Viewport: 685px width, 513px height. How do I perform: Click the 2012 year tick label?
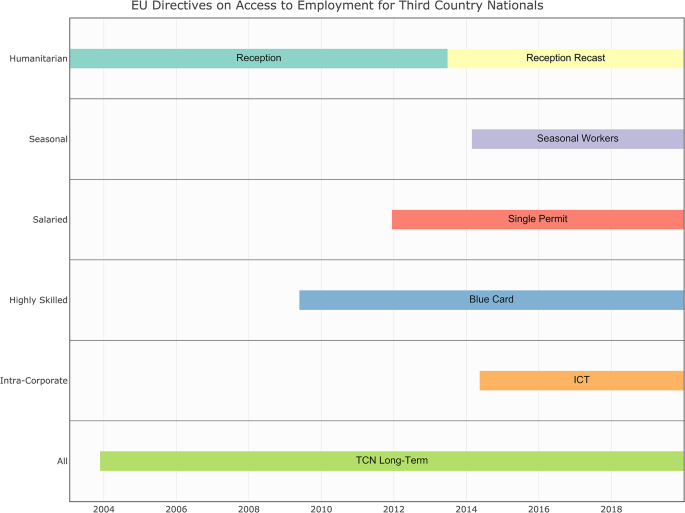(x=394, y=509)
